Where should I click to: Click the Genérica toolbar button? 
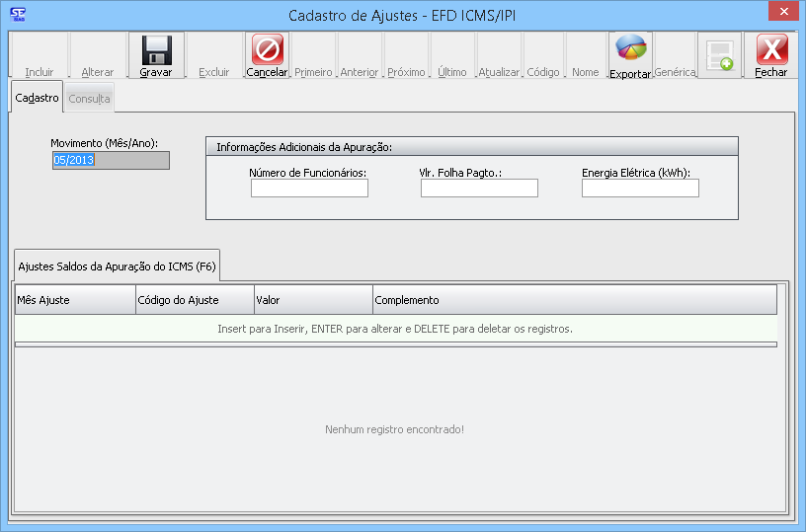click(x=675, y=55)
